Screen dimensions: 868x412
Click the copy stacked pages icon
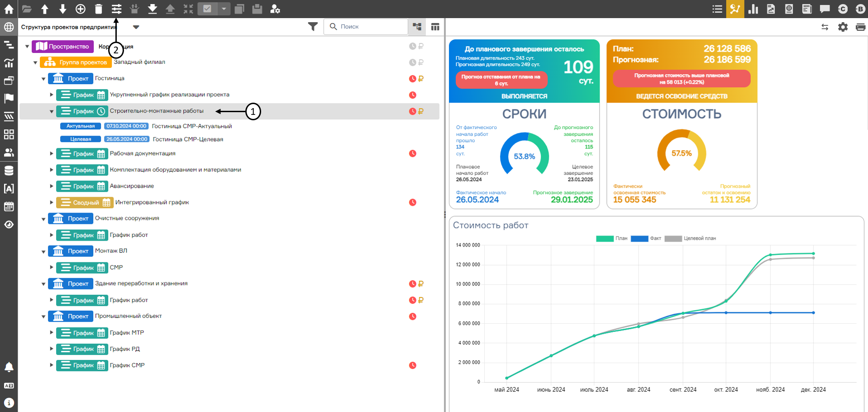(239, 9)
